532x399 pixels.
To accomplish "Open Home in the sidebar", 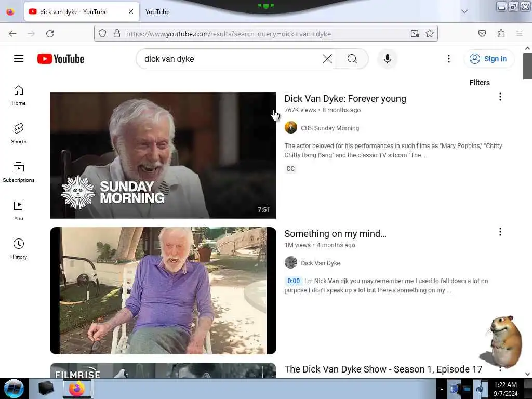I will click(19, 96).
